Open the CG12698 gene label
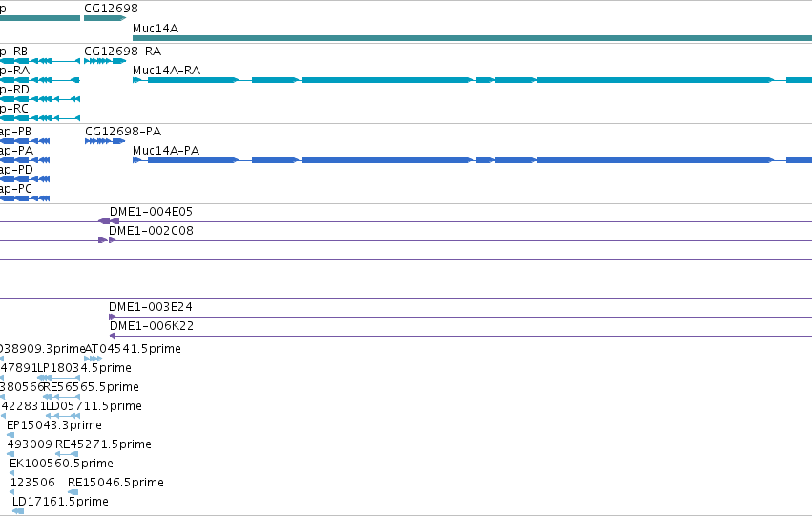 point(111,9)
